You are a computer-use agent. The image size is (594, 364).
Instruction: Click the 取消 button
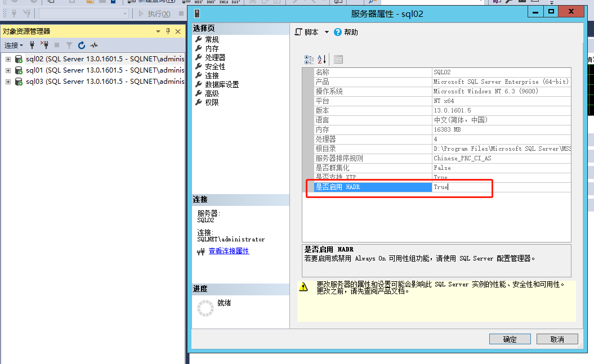point(557,339)
